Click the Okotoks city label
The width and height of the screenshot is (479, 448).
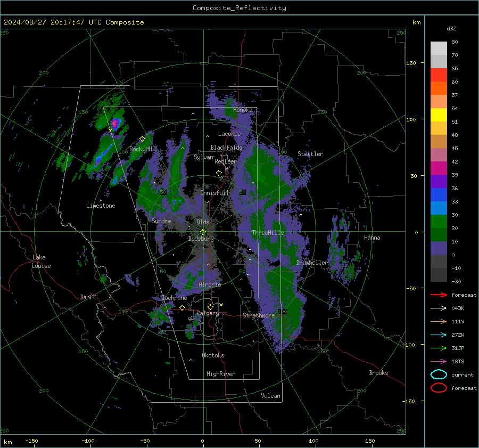coord(213,355)
